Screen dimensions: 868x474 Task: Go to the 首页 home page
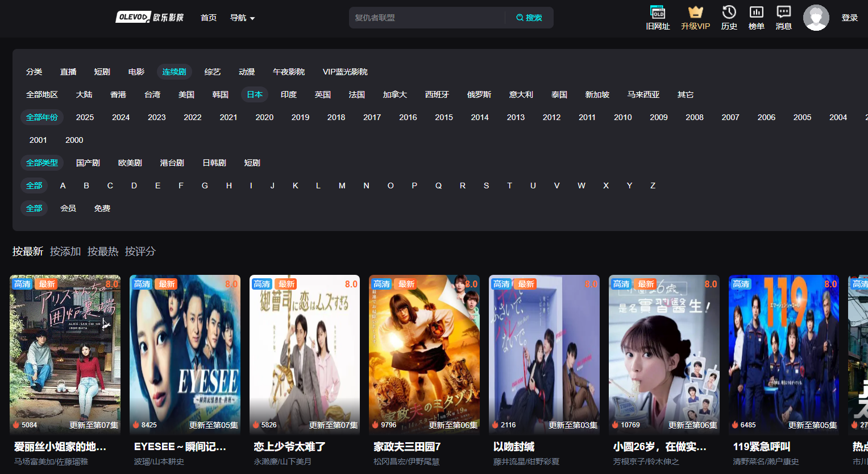click(x=209, y=18)
